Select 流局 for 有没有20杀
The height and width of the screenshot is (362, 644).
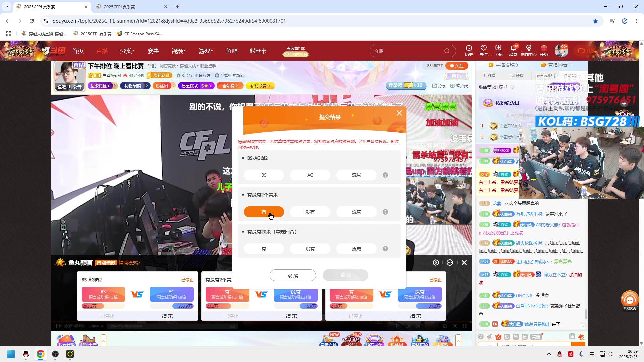356,249
